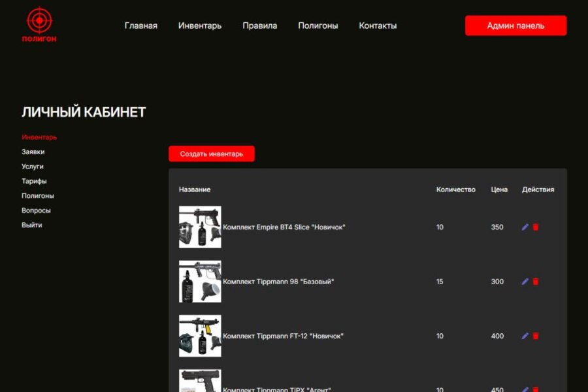Click price 400 in the Tippmann FT-12 row
Screen dimensions: 588x392
click(497, 336)
